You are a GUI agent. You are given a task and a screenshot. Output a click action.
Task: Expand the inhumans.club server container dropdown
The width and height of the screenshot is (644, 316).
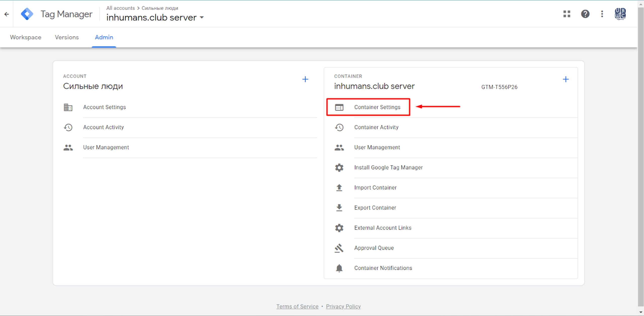202,18
